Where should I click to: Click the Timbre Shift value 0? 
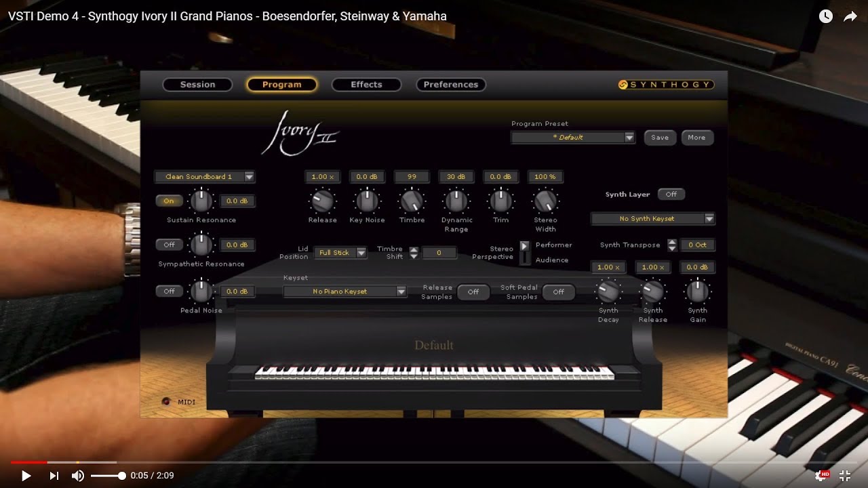pyautogui.click(x=439, y=253)
